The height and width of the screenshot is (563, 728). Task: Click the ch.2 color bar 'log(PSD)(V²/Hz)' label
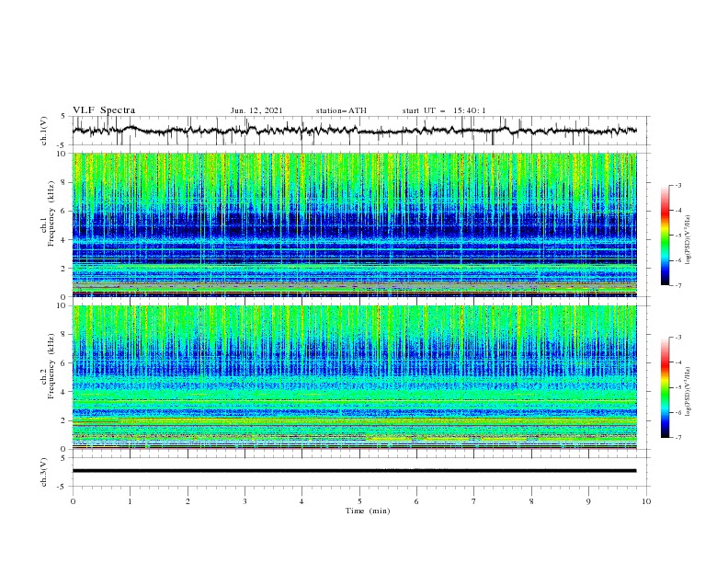coord(688,391)
